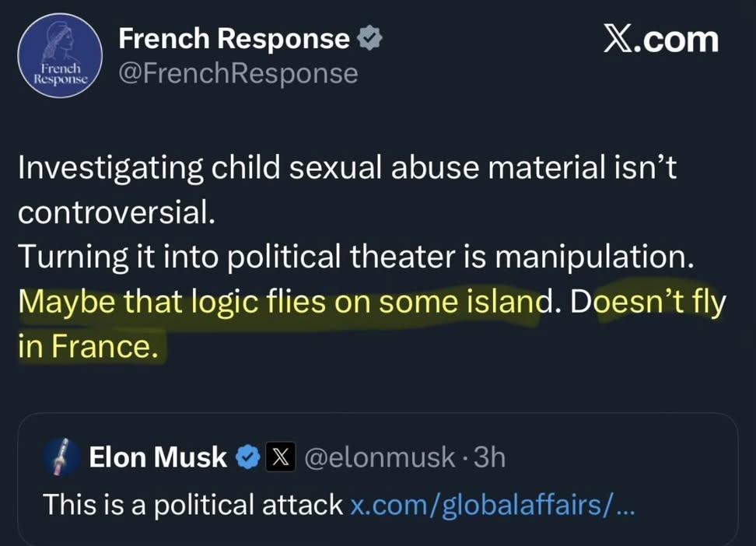Click the word "controversial." in the post
756x546 pixels.
117,213
